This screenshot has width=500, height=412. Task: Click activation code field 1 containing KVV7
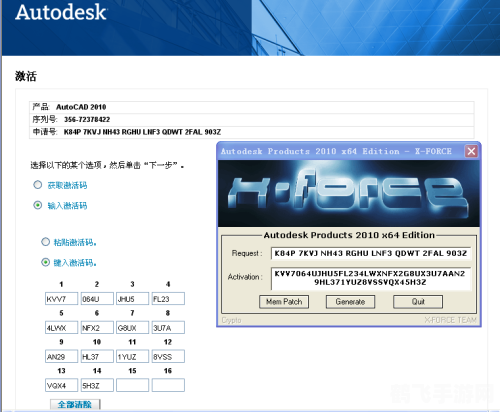click(61, 299)
